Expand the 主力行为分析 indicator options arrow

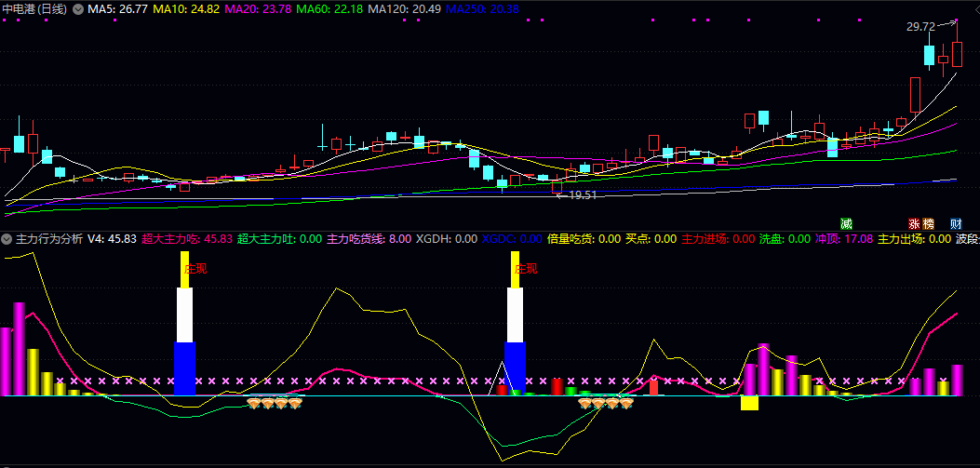coord(7,239)
